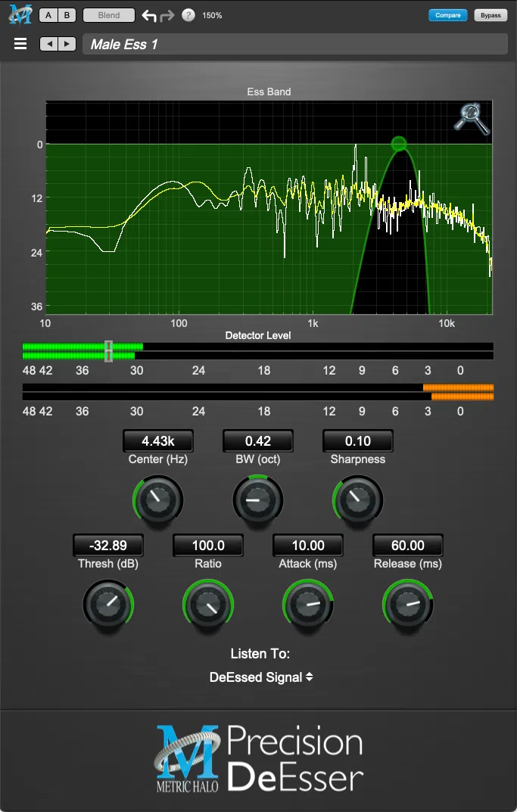Toggle the Bypass button
Image resolution: width=517 pixels, height=812 pixels.
pos(491,15)
